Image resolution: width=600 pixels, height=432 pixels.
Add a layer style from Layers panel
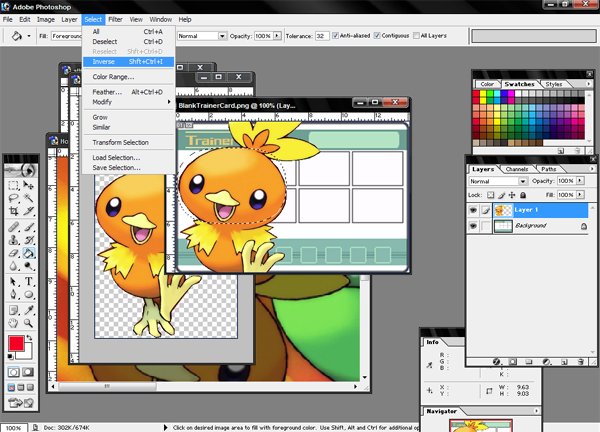coord(496,362)
